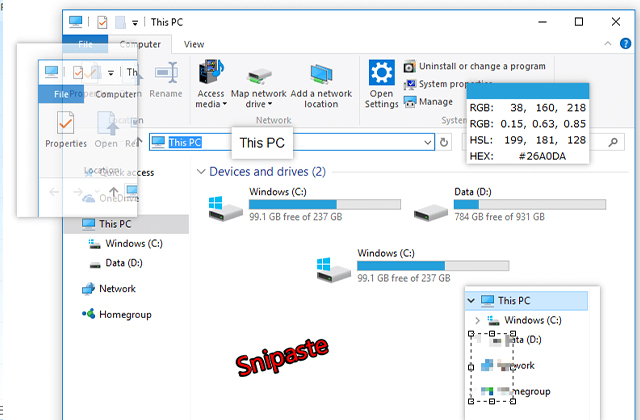Viewport: 640px width, 420px height.
Task: Click Uninstall or change a program
Action: (474, 66)
